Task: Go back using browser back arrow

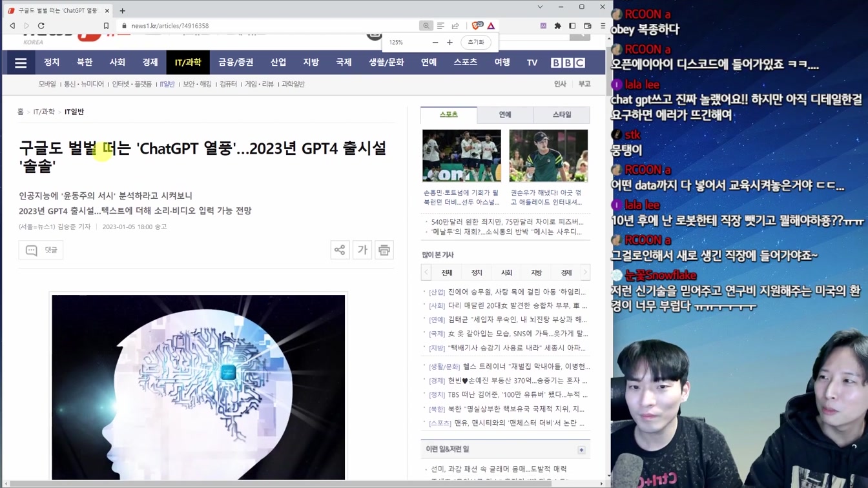Action: [12, 26]
